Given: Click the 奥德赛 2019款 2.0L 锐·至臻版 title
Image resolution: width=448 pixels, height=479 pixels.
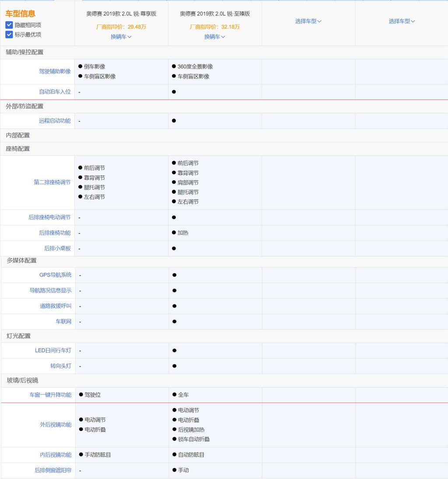Looking at the screenshot, I should (x=215, y=14).
